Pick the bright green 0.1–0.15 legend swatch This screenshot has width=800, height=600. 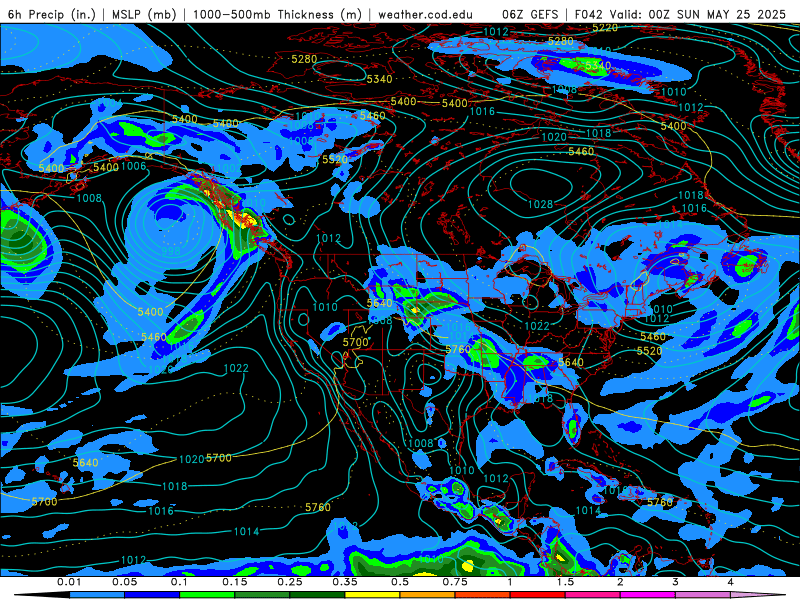click(x=207, y=595)
